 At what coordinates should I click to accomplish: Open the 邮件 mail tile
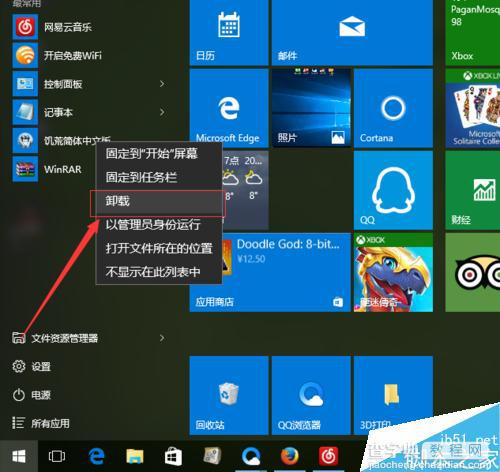point(352,32)
